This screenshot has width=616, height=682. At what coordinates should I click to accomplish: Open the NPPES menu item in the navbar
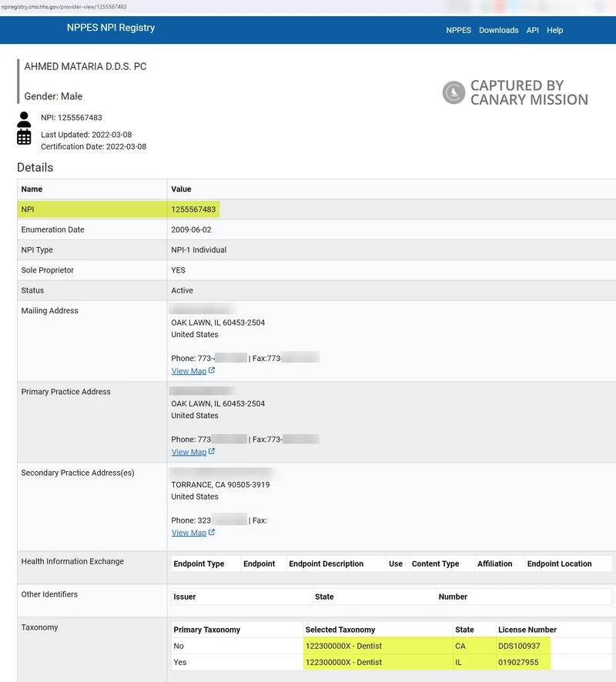point(458,30)
